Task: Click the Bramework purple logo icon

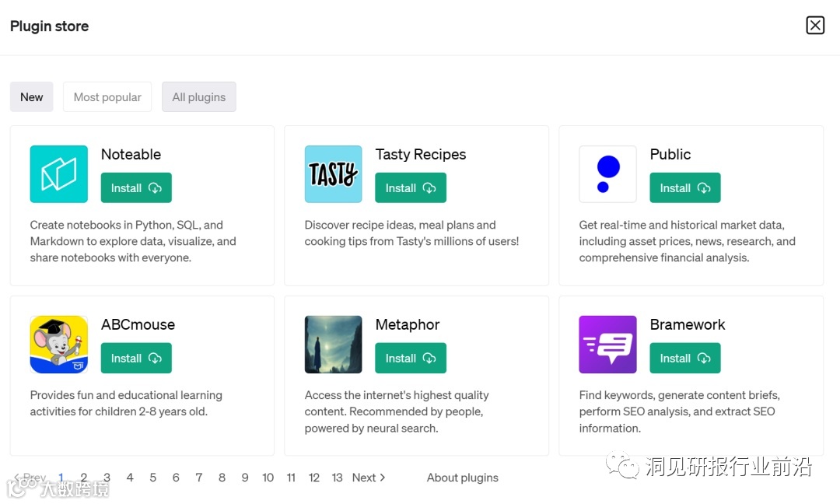Action: tap(607, 345)
